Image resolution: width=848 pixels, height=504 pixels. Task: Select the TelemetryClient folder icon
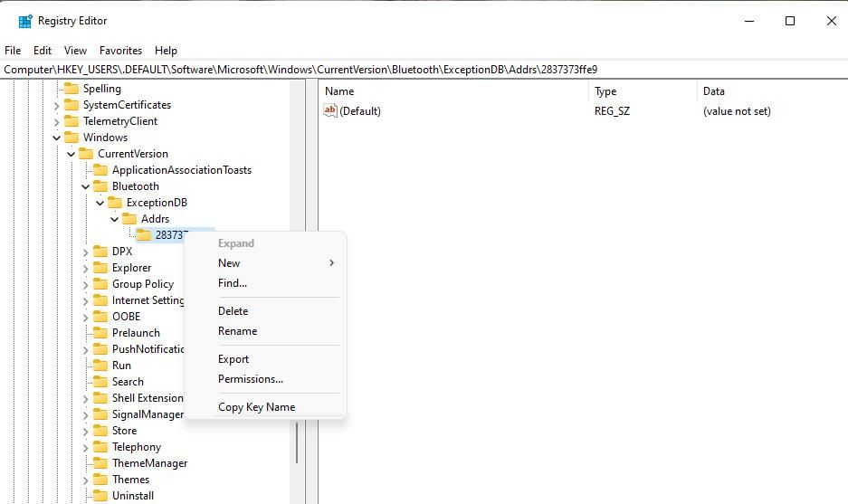(71, 121)
